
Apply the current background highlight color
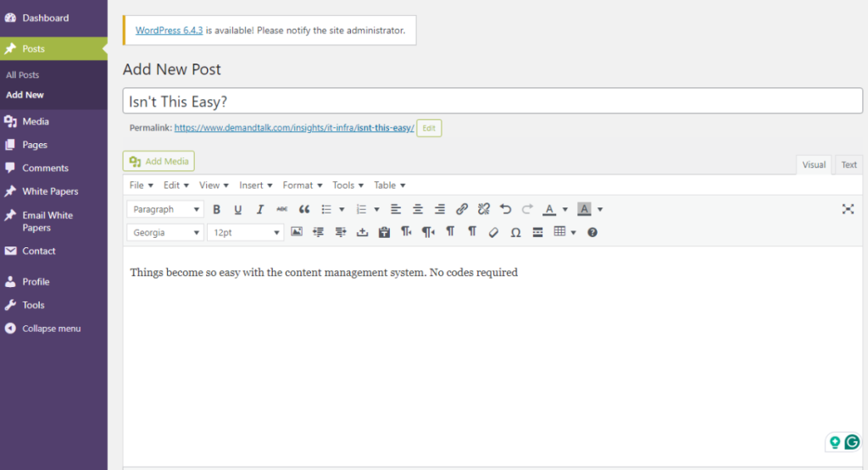point(584,209)
